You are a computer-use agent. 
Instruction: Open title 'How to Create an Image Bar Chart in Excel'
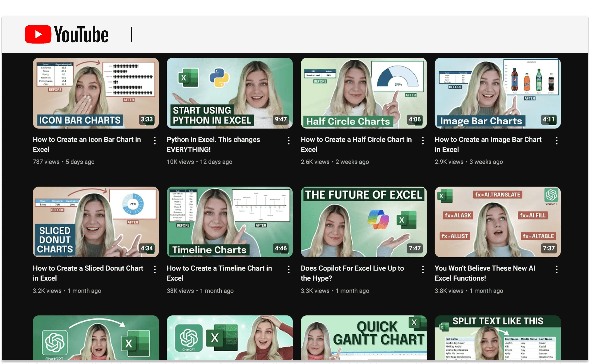(488, 144)
